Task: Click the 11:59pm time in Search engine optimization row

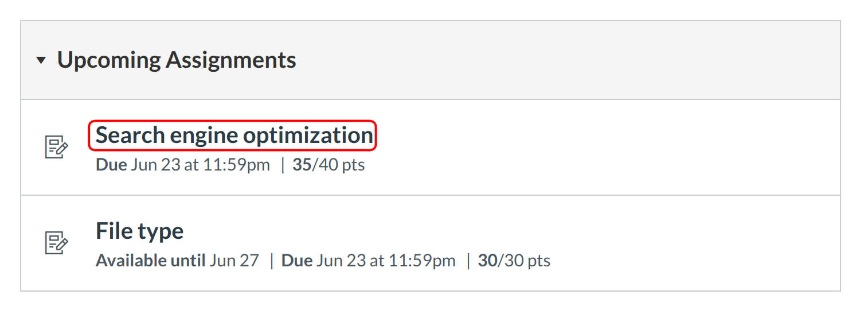Action: 238,165
